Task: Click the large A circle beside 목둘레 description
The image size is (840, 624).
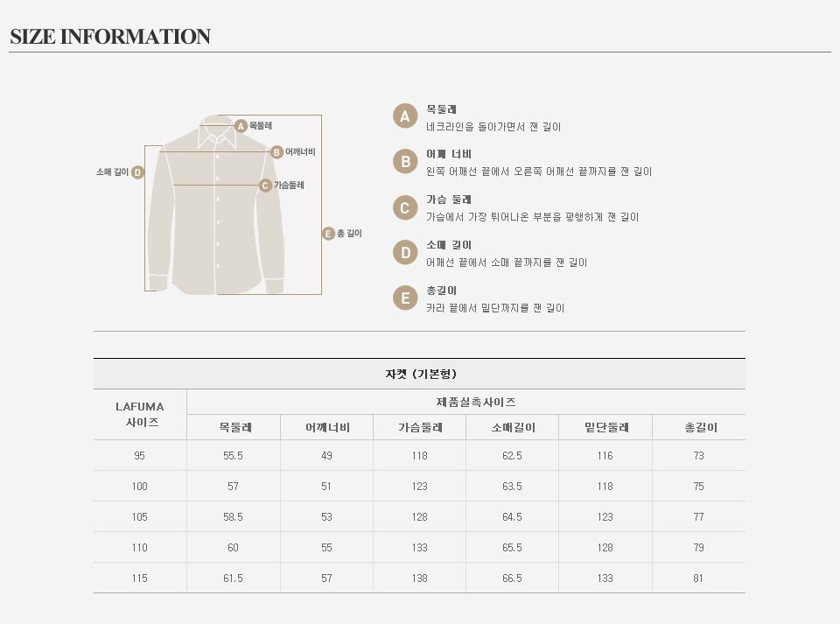Action: pyautogui.click(x=404, y=116)
